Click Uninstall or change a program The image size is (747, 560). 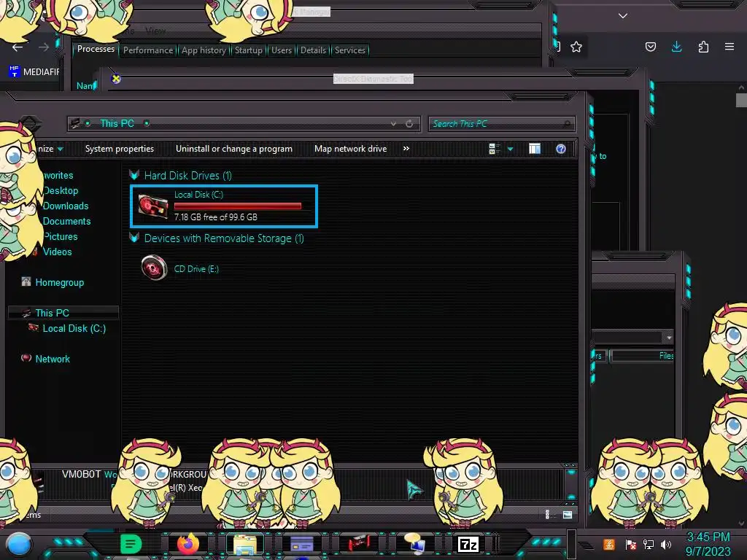pyautogui.click(x=234, y=149)
